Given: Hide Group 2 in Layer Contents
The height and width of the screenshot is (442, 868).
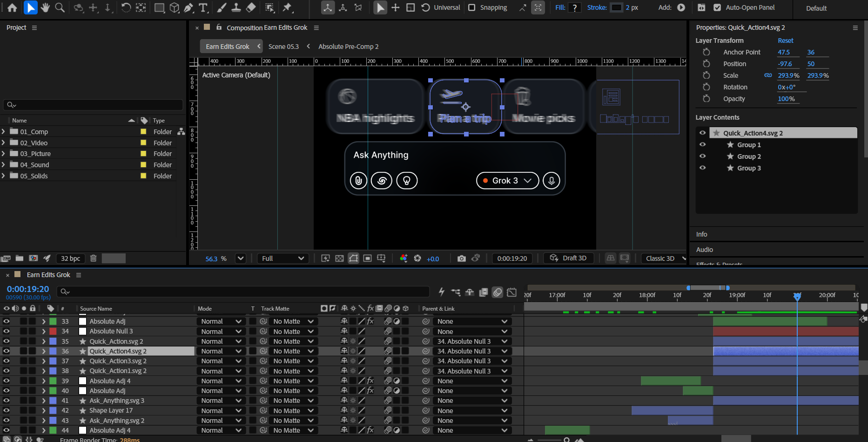Looking at the screenshot, I should tap(703, 156).
